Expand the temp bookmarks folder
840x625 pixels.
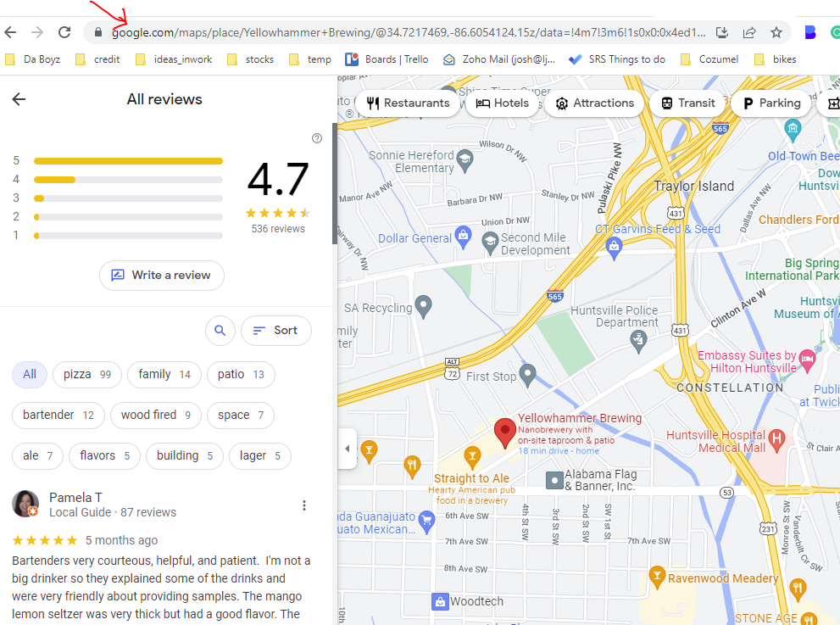point(310,59)
